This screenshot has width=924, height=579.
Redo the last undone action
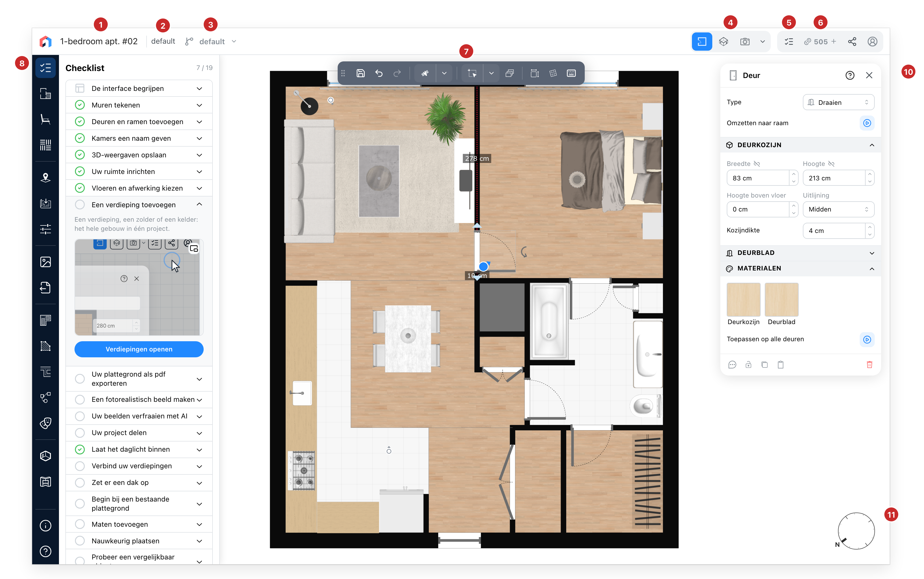pyautogui.click(x=397, y=73)
